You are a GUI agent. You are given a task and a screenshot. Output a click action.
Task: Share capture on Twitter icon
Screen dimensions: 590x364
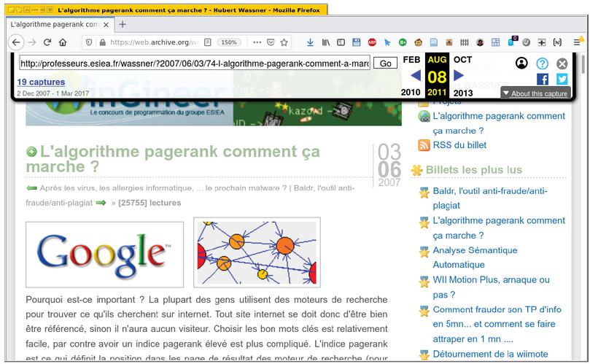562,79
